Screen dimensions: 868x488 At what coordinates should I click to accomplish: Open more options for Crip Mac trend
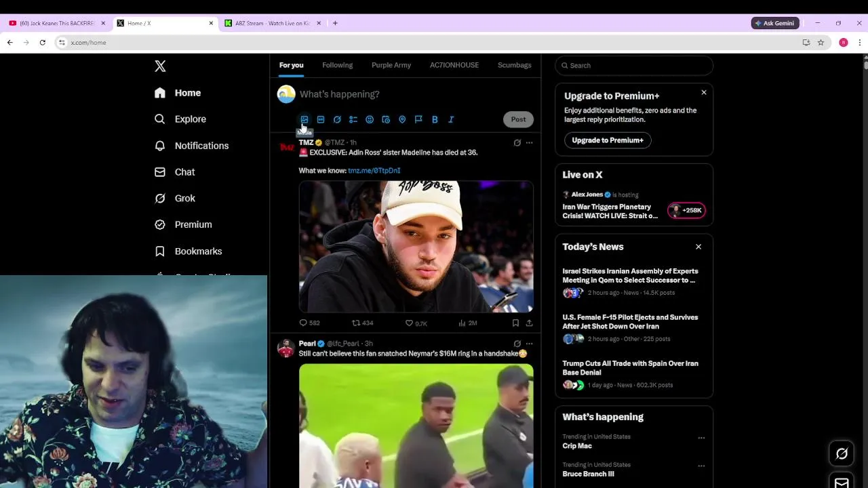[701, 438]
